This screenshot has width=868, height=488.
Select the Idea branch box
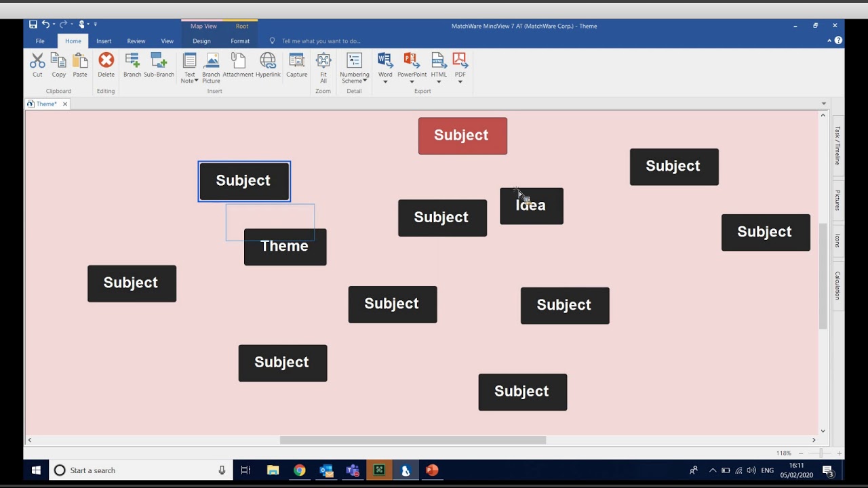[x=532, y=206]
